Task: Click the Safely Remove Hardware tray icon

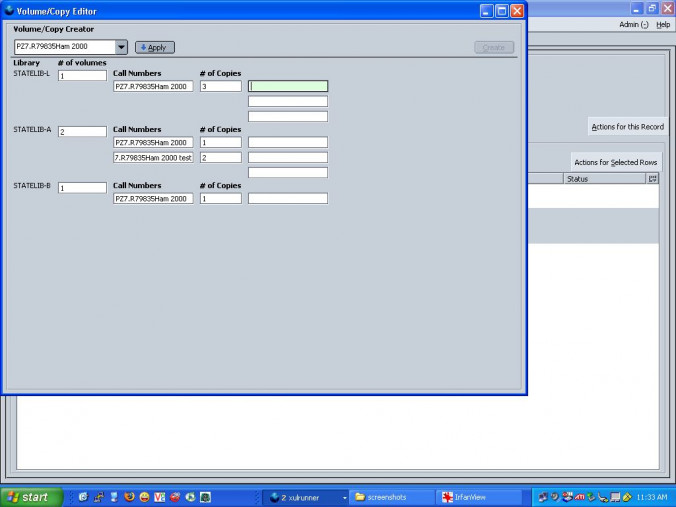Action: (x=592, y=497)
